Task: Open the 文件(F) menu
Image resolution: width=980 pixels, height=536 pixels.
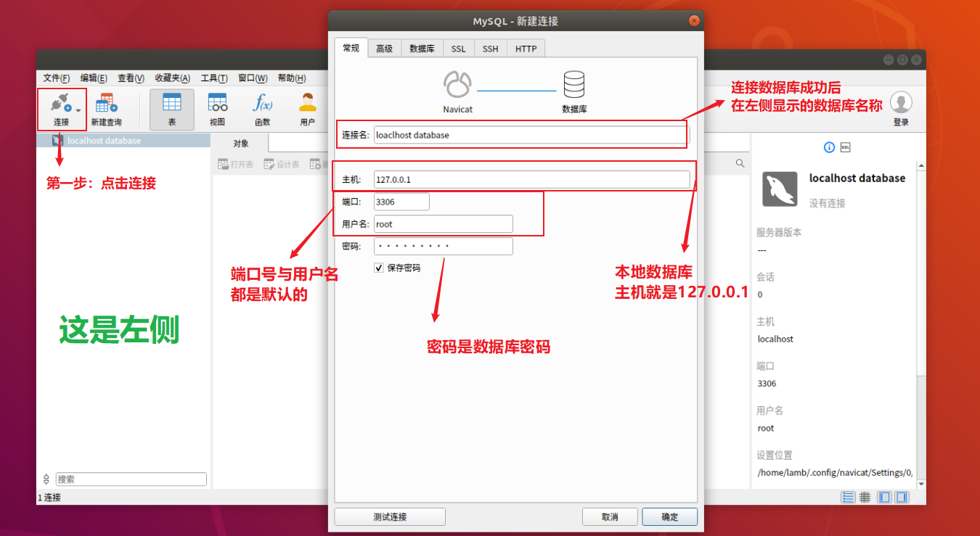Action: [x=57, y=78]
